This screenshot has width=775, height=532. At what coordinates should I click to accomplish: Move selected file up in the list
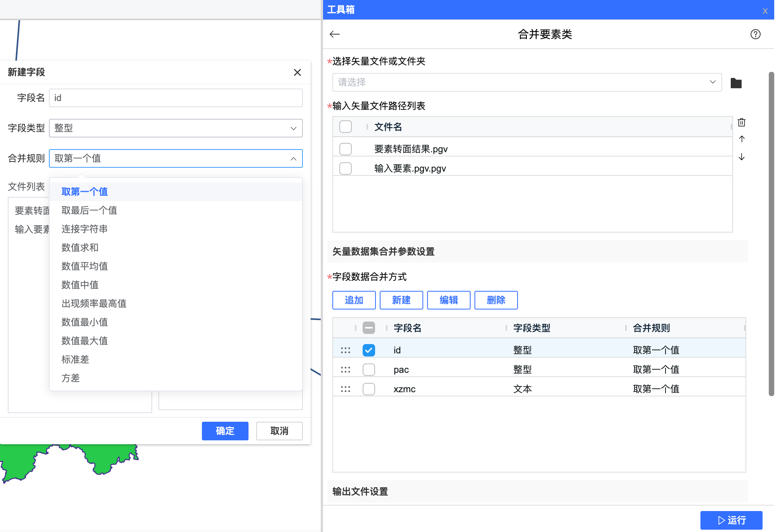tap(741, 139)
